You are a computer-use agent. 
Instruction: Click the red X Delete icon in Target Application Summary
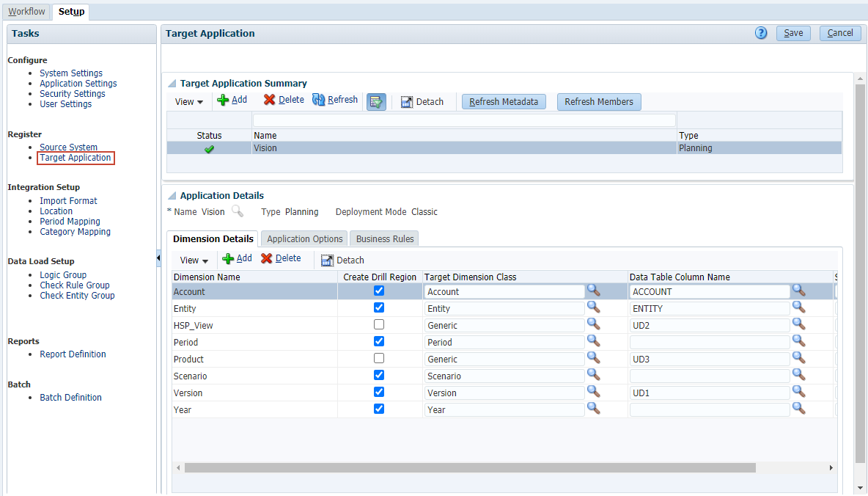pos(270,101)
